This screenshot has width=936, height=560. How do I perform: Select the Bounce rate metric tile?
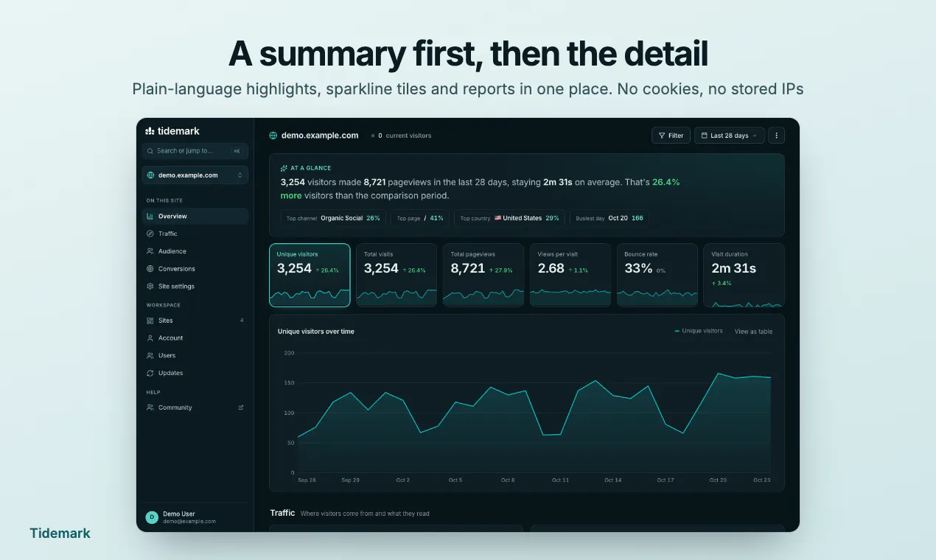[x=657, y=275]
